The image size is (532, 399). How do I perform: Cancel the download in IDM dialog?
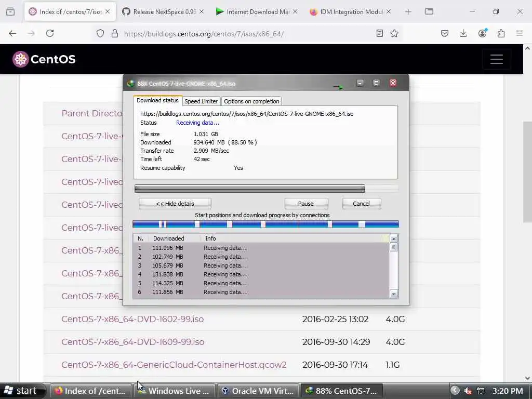[x=362, y=204]
